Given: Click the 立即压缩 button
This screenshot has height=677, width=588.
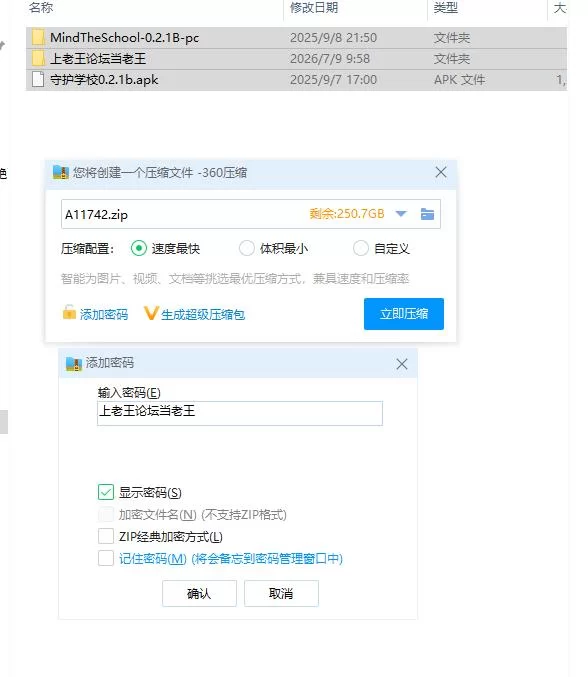Looking at the screenshot, I should coord(404,314).
